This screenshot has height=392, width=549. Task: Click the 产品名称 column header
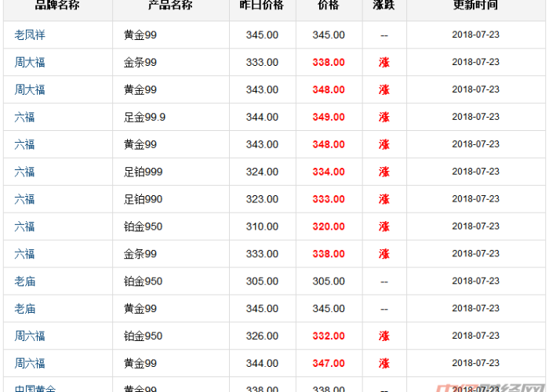coord(170,5)
